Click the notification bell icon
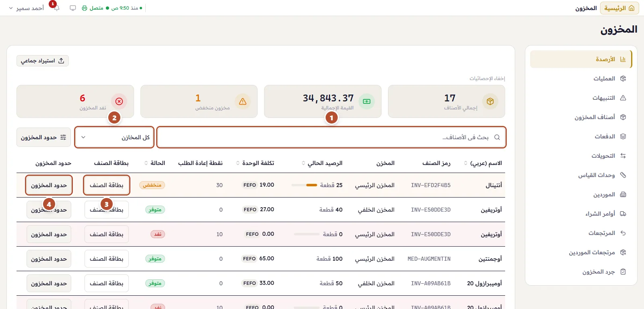 click(x=56, y=8)
